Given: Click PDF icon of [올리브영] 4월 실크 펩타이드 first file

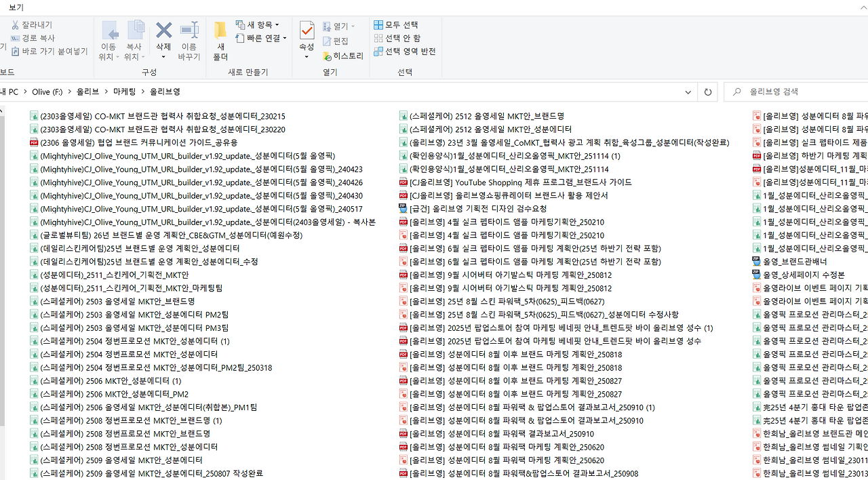Looking at the screenshot, I should pyautogui.click(x=403, y=222).
